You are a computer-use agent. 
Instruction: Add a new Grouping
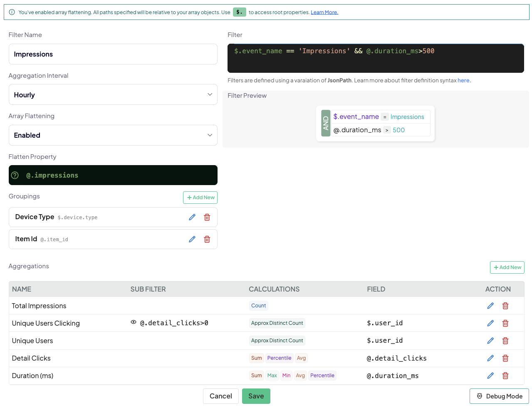pyautogui.click(x=200, y=197)
